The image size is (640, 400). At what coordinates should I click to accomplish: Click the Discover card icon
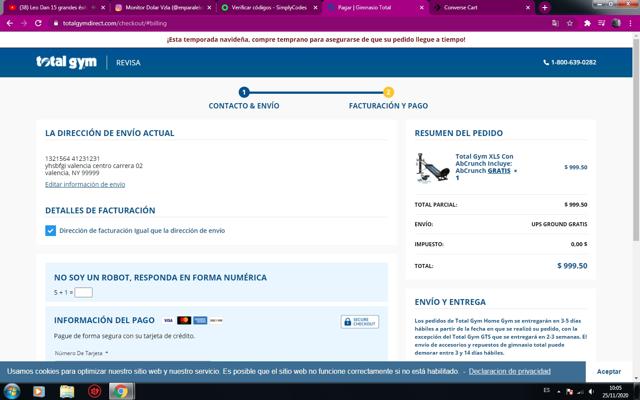tap(216, 320)
